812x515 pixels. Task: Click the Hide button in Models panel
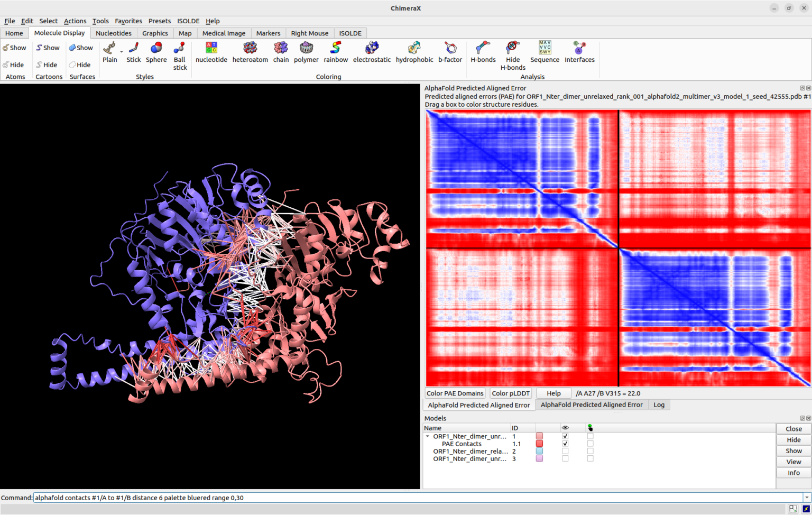click(x=793, y=440)
